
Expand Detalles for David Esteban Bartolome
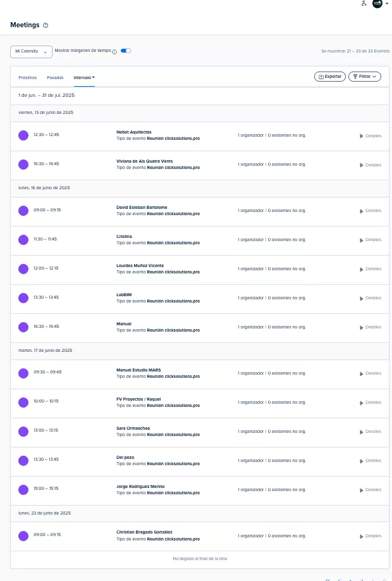pos(371,211)
